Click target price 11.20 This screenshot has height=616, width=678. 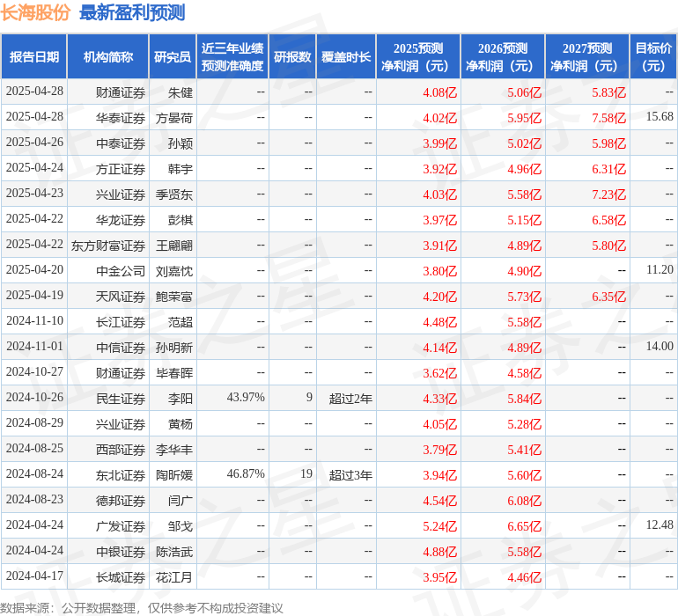660,269
